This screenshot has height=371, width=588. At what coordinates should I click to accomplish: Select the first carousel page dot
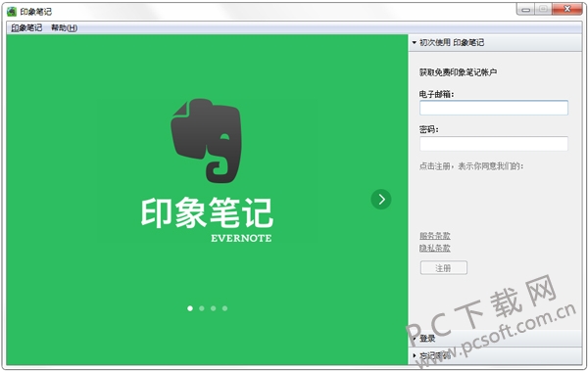[190, 308]
